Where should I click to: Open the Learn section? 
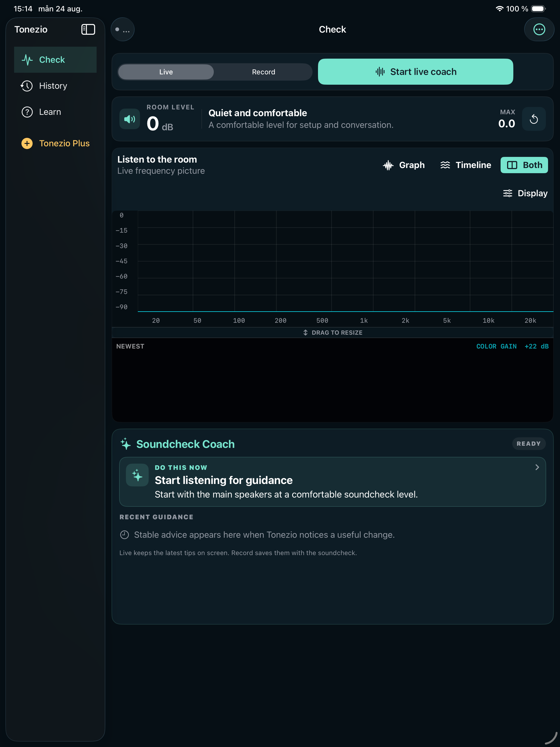click(55, 112)
